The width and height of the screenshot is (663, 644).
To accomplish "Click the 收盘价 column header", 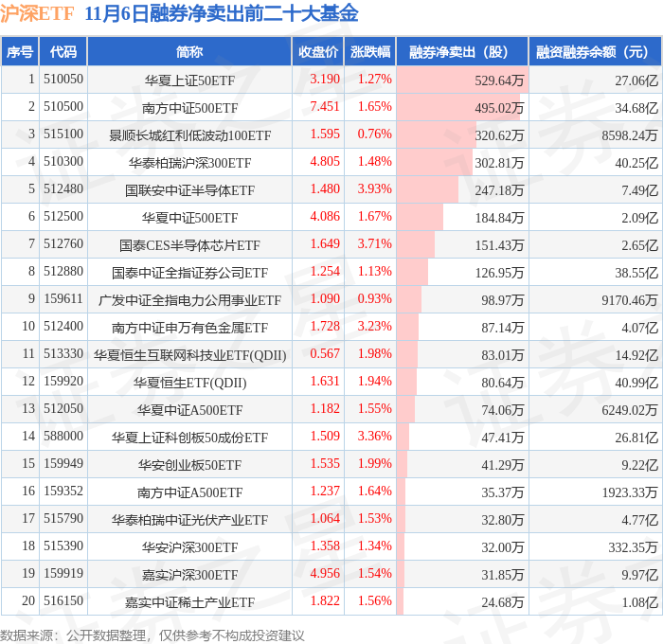I will pyautogui.click(x=318, y=51).
